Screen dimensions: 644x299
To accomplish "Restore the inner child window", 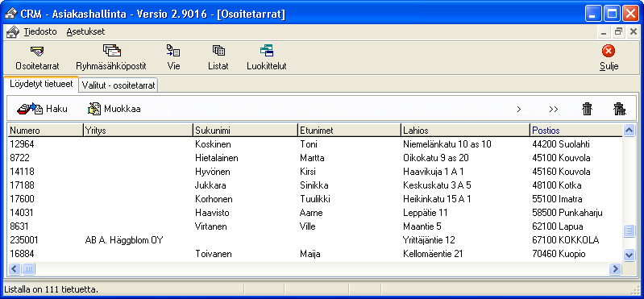I will (618, 32).
